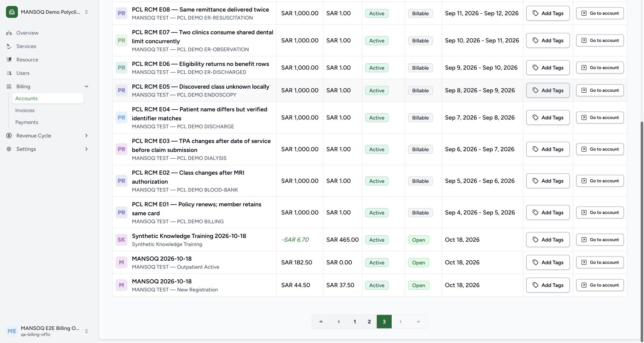
Task: Open the user account switcher chevrons
Action: pos(86,331)
